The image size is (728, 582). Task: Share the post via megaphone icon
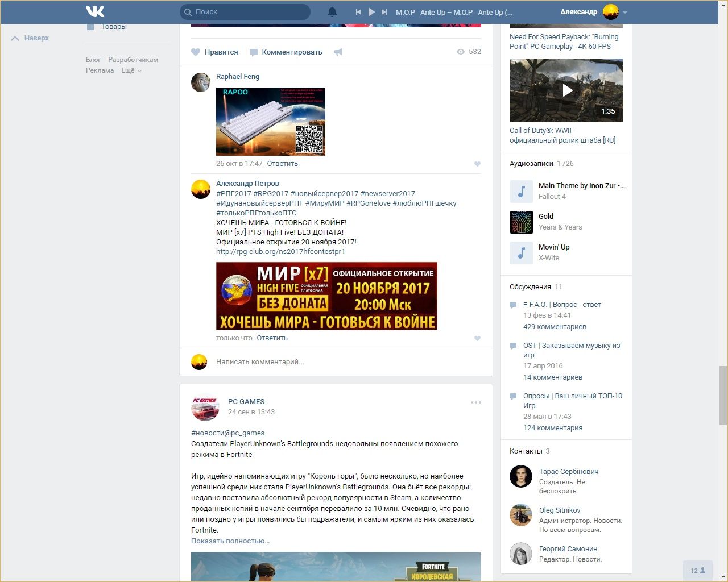(338, 52)
